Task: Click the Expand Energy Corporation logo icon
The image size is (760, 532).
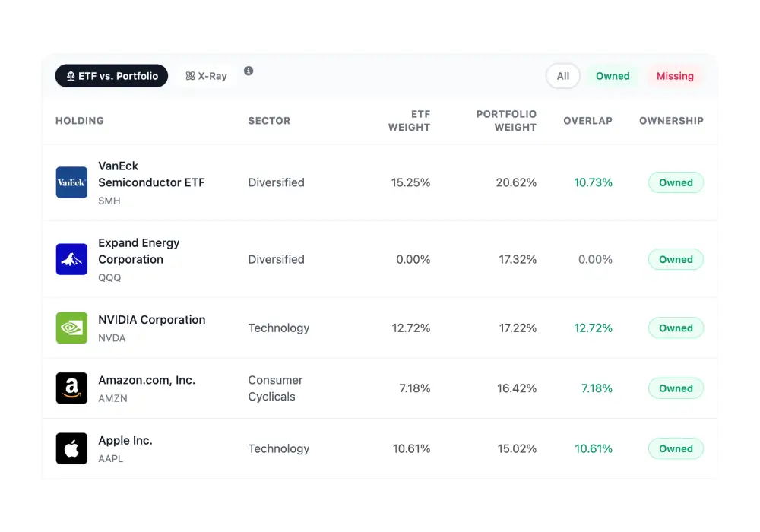Action: (x=71, y=259)
